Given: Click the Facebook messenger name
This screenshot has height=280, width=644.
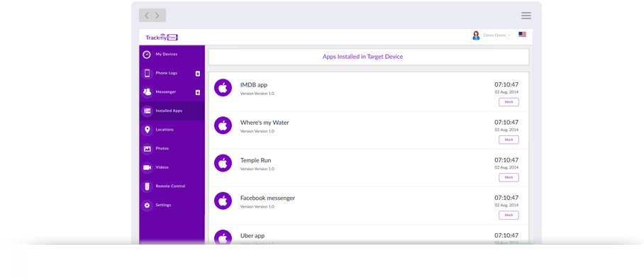Looking at the screenshot, I should click(268, 198).
